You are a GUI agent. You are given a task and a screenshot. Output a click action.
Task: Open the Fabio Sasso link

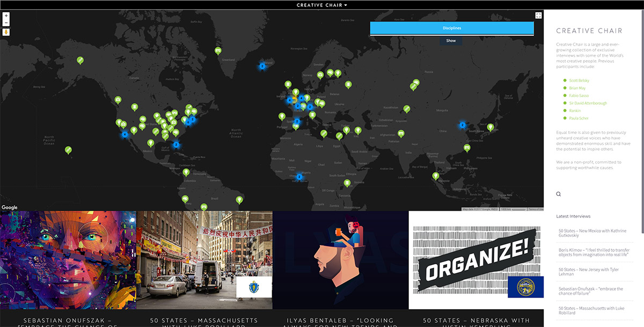(579, 95)
